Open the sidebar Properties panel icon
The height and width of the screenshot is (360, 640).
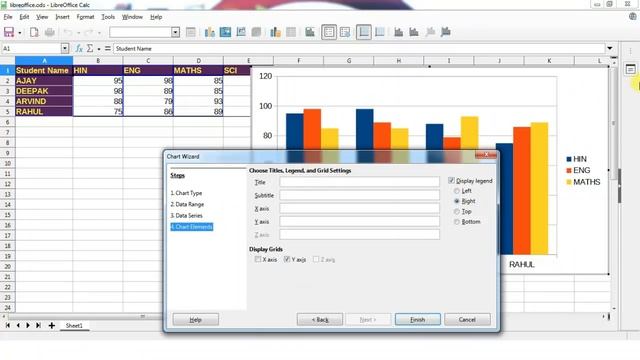tap(630, 69)
